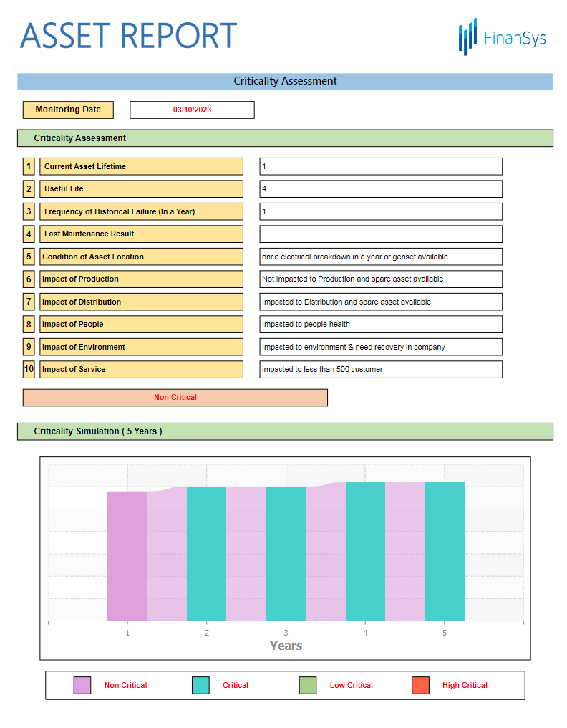The height and width of the screenshot is (728, 567).
Task: Click the green Low Critical legend swatch
Action: click(x=308, y=686)
